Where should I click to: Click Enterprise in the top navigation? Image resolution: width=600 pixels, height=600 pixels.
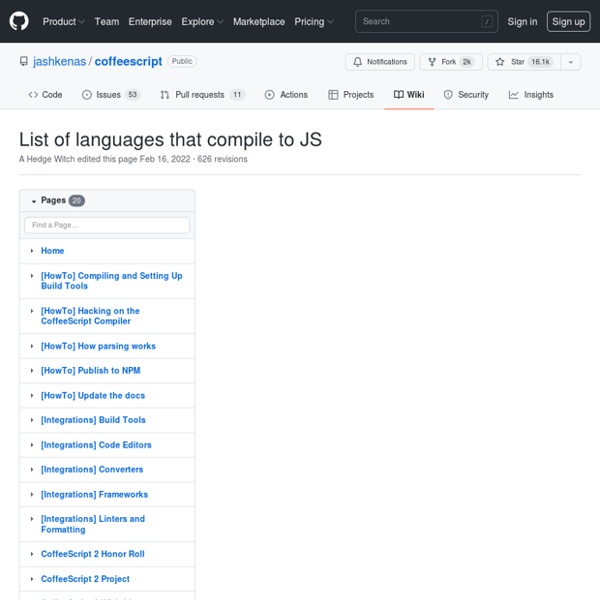(150, 21)
